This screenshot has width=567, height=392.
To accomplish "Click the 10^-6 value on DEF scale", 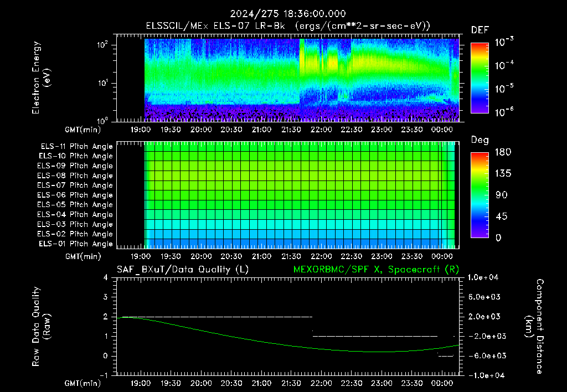I will point(504,112).
